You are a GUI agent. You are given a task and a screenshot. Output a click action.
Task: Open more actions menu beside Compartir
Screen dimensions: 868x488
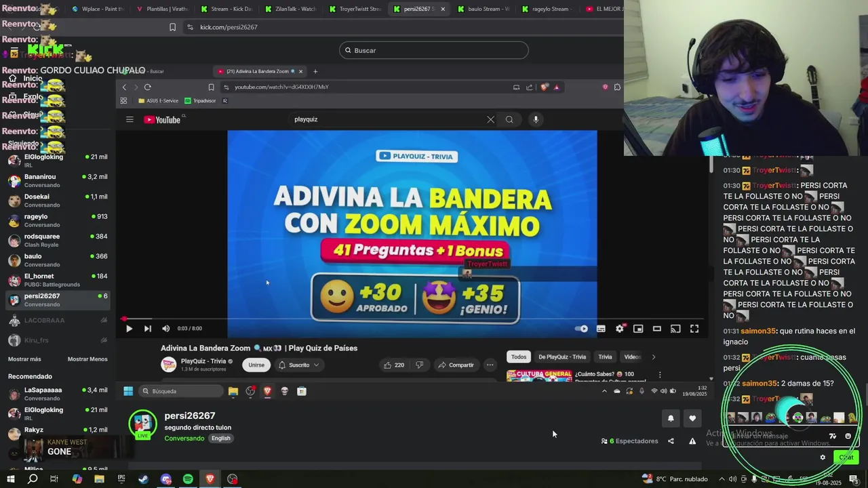490,365
